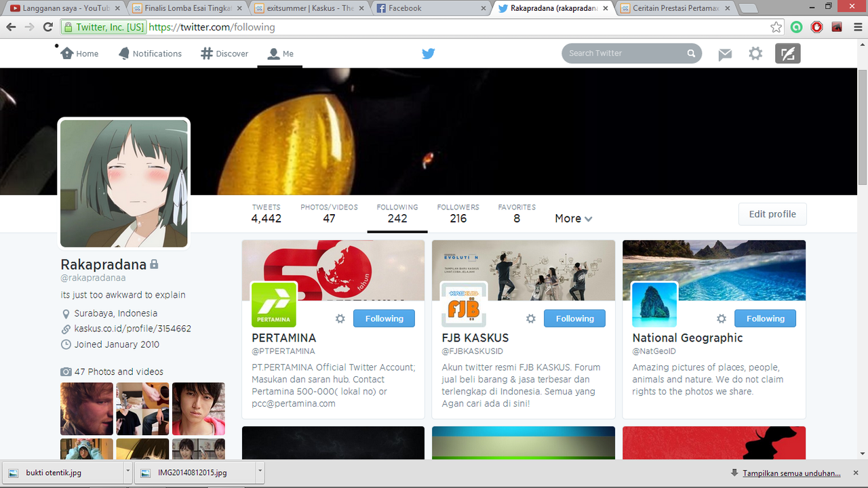This screenshot has width=868, height=488.
Task: Expand the More dropdown
Action: (574, 218)
